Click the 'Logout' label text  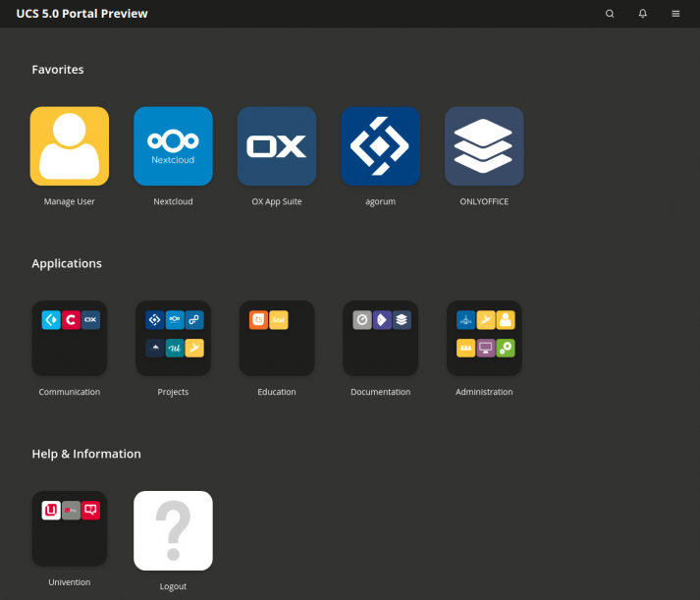173,586
